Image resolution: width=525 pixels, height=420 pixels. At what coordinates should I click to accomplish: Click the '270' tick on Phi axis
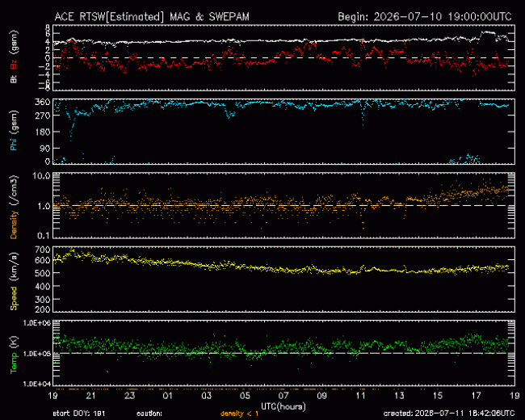pos(43,115)
